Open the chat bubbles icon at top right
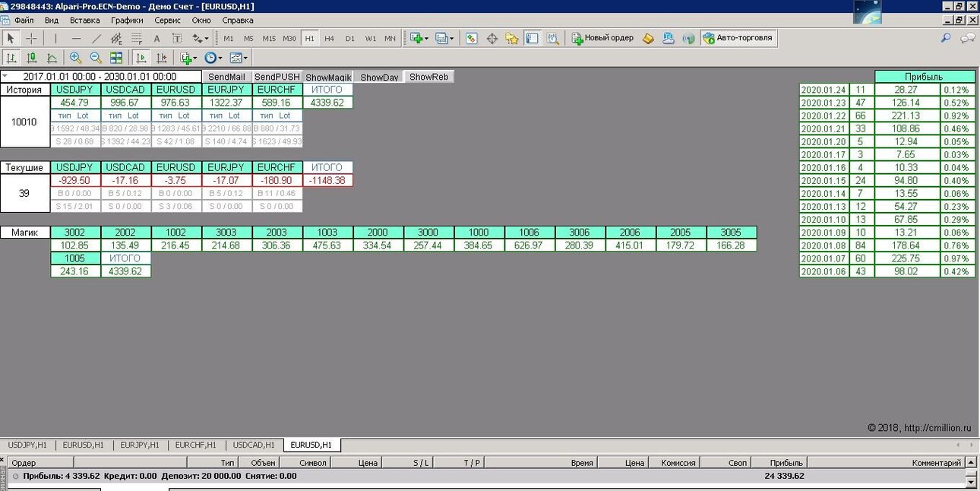980x491 pixels. coord(968,38)
